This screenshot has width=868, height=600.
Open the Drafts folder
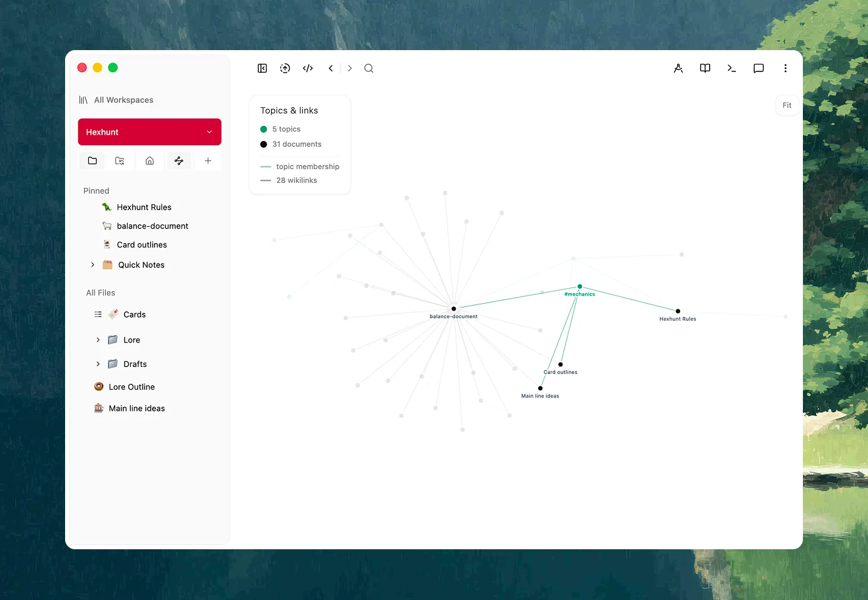tap(135, 364)
